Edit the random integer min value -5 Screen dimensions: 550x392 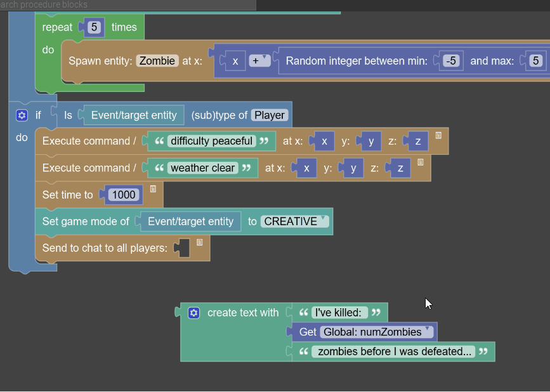click(x=451, y=61)
